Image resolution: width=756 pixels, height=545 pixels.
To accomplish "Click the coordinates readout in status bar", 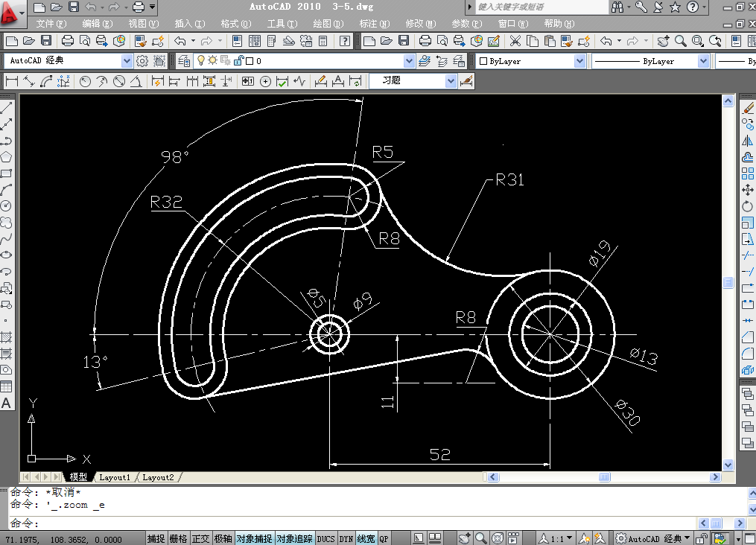I will click(x=63, y=539).
